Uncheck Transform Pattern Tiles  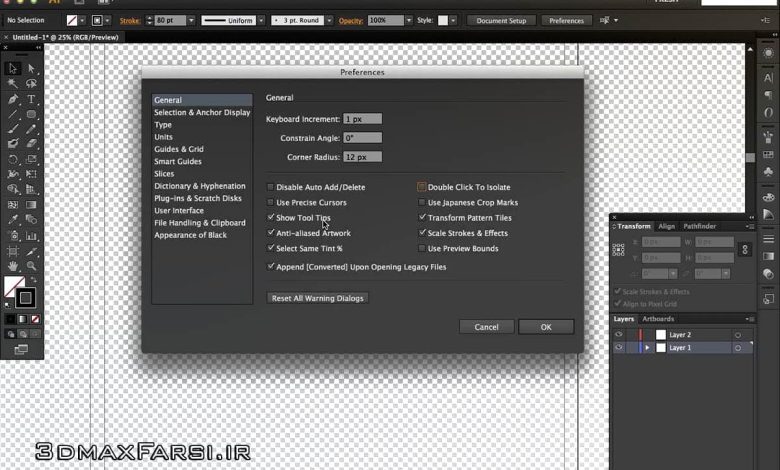click(422, 217)
